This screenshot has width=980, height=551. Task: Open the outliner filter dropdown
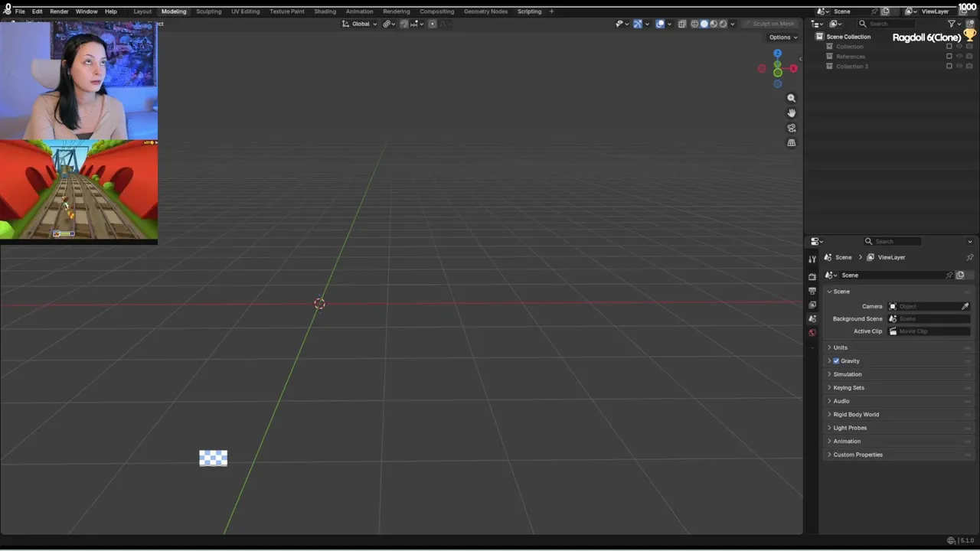point(953,24)
